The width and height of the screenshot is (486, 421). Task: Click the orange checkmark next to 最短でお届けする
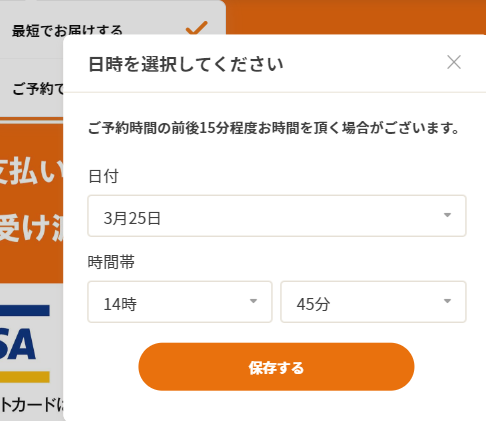[x=197, y=28]
